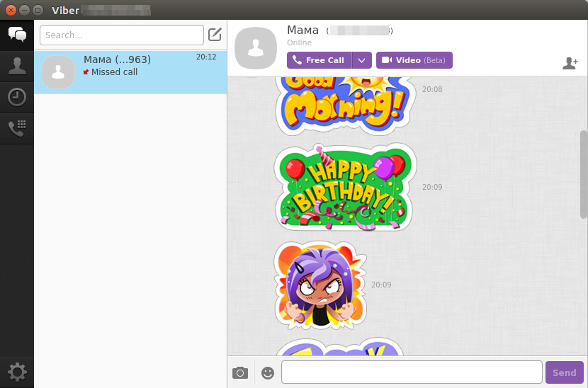Expand the Free Call dropdown arrow

click(x=362, y=60)
